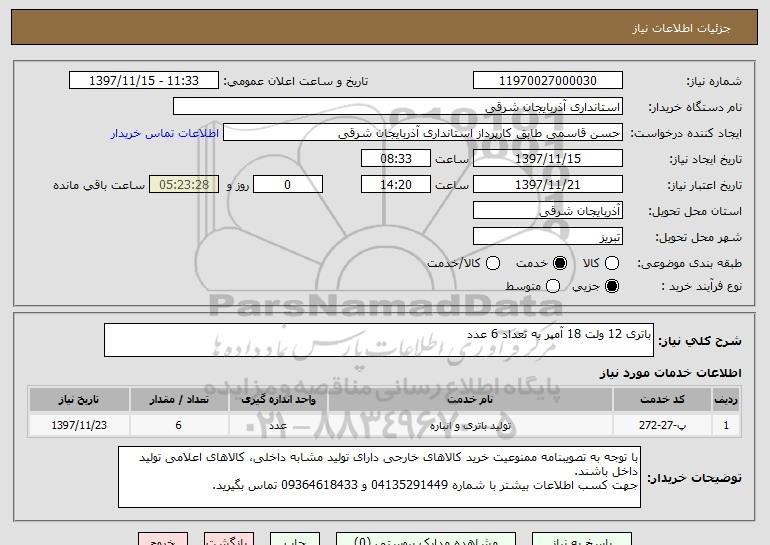
Task: Click the چاپ print button
Action: pyautogui.click(x=295, y=539)
